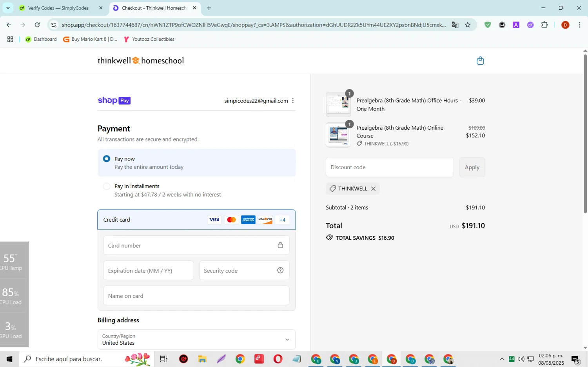588x367 pixels.
Task: Click the TOTAL SAVINGS $16.90 text
Action: pos(365,238)
